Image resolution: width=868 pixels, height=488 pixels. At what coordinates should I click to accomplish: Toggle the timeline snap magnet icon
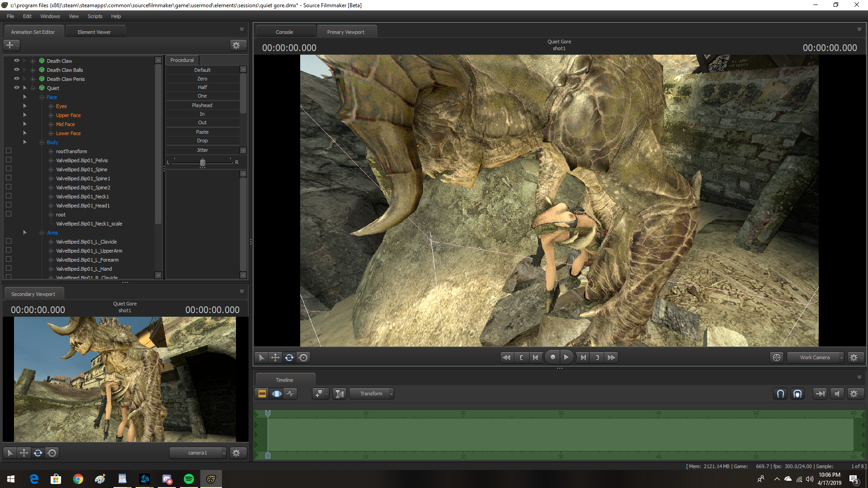coord(780,394)
